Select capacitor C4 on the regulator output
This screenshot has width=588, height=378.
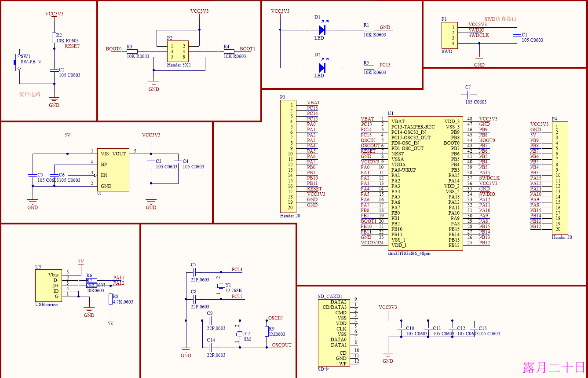point(178,162)
